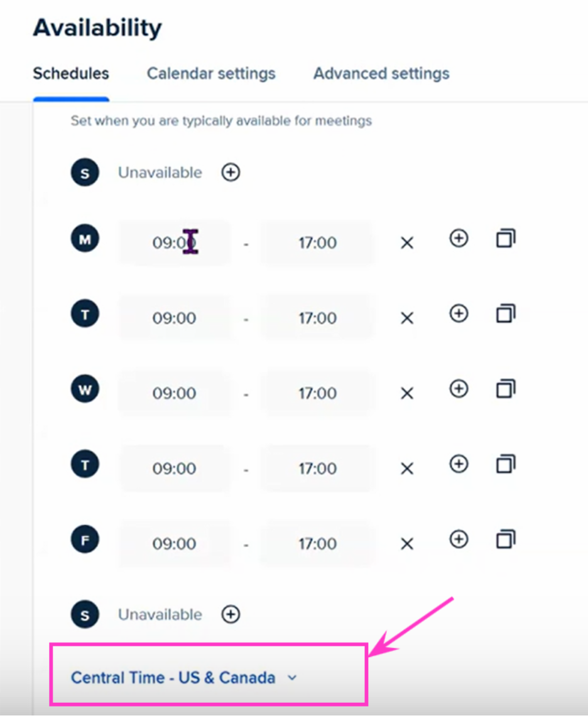This screenshot has height=716, width=588.
Task: Copy Wednesday's hours to other days
Action: [x=506, y=389]
